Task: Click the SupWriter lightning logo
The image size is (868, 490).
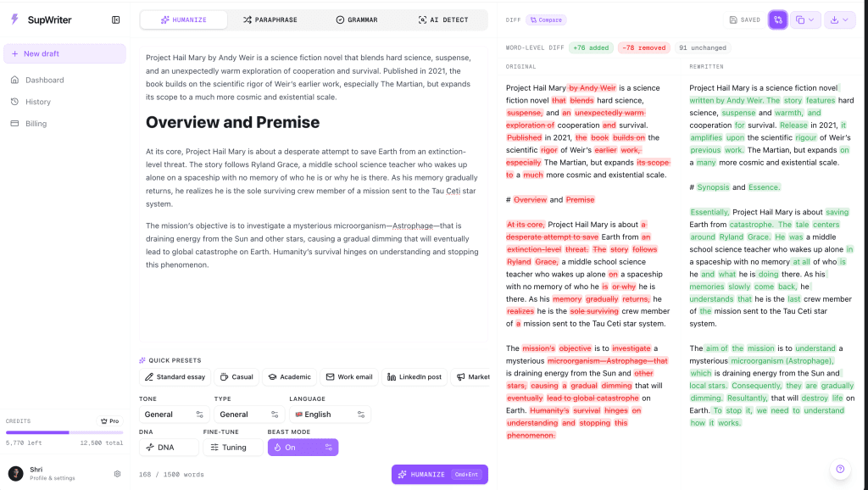Action: click(15, 19)
